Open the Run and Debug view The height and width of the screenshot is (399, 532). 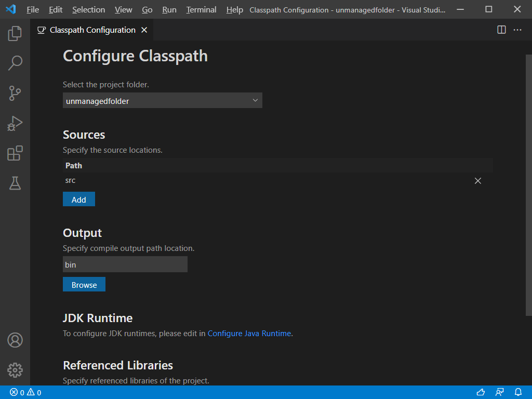click(x=15, y=123)
